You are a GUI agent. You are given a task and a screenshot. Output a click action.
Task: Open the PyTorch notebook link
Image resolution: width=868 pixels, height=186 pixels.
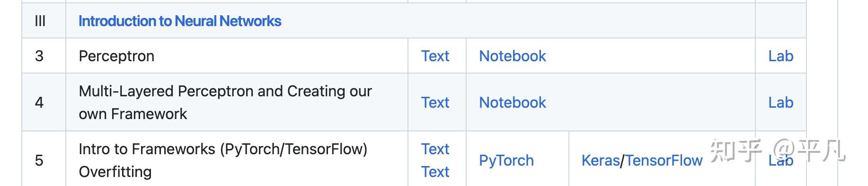click(506, 160)
